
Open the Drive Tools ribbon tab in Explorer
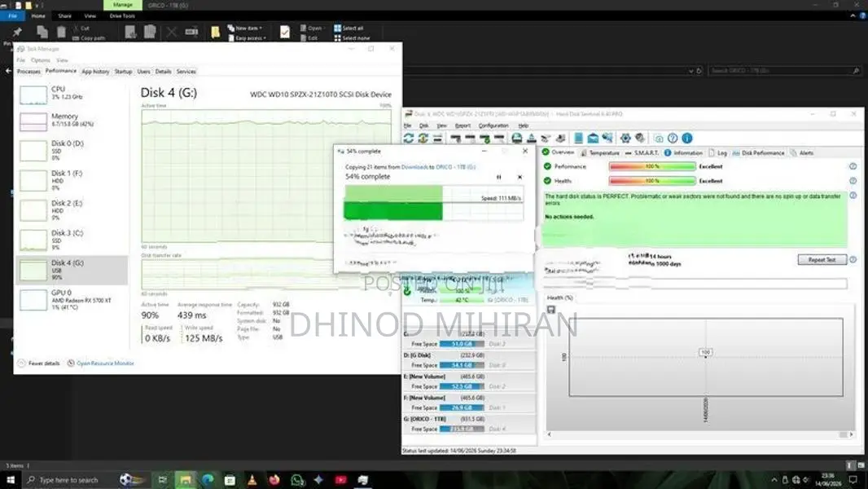[x=122, y=16]
